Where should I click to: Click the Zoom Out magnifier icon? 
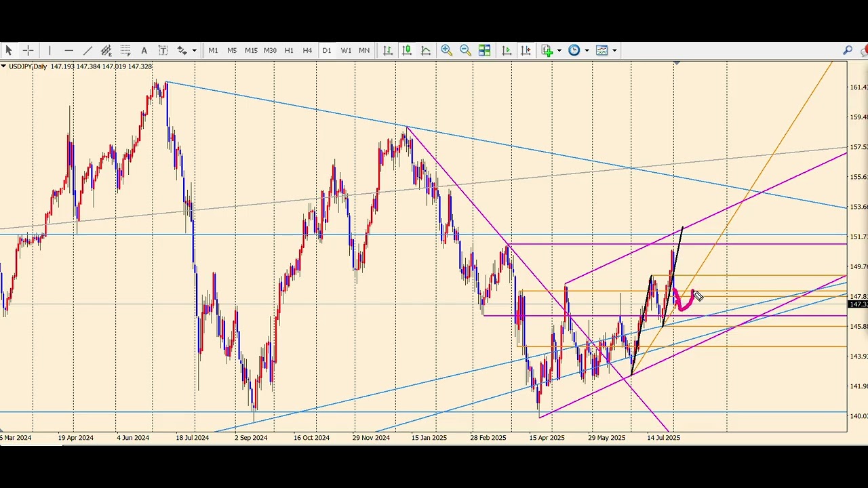click(465, 50)
